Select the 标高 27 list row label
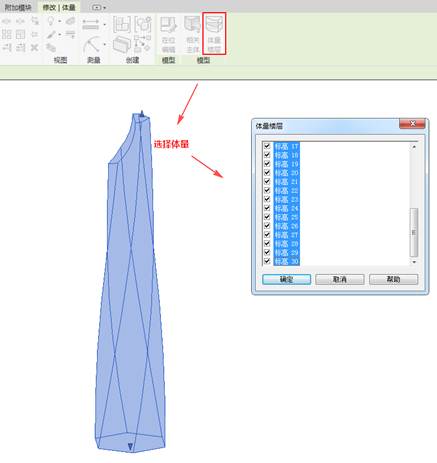 [286, 235]
